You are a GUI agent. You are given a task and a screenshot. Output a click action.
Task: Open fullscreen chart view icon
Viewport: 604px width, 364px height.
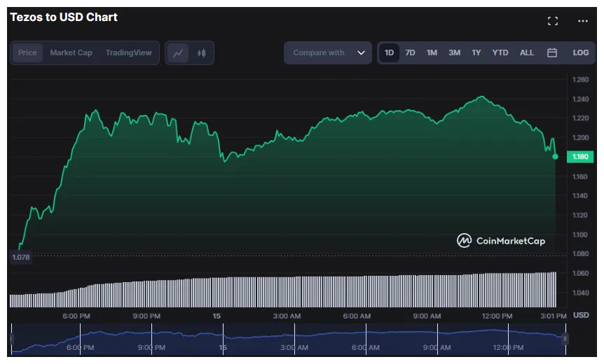553,21
